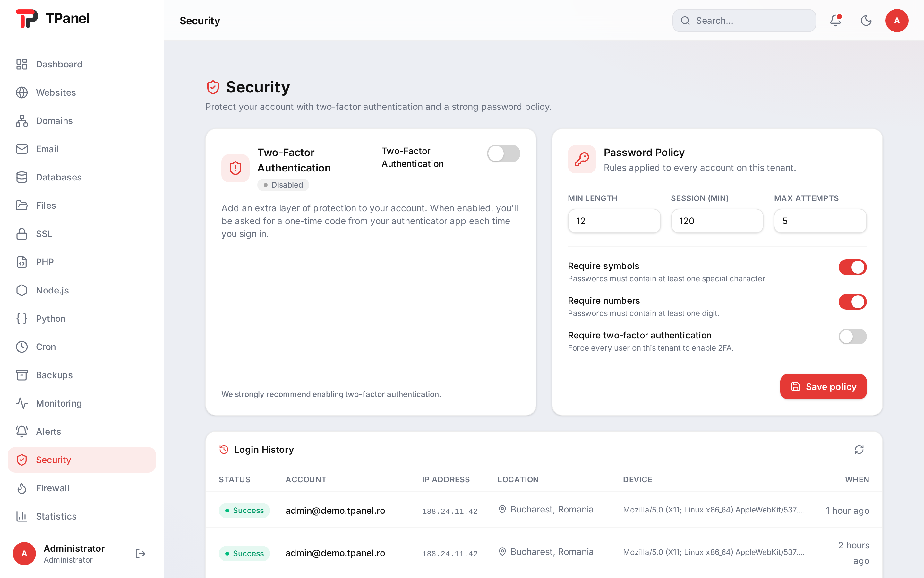
Task: Click the Max Attempts field
Action: point(820,221)
